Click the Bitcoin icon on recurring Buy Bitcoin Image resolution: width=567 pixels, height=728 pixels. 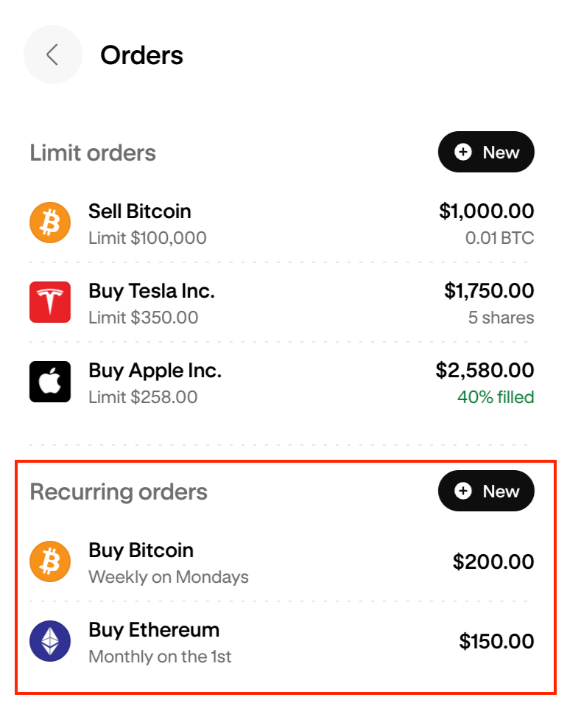pos(50,561)
